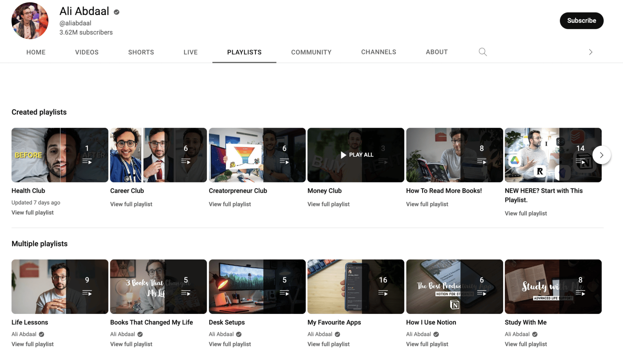
Task: Open the Career Club playlist thumbnail
Action: (158, 155)
